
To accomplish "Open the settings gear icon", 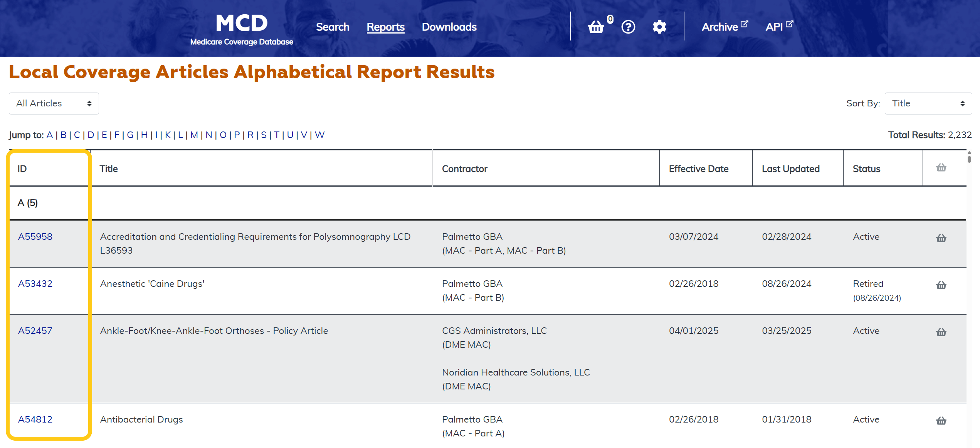I will 659,27.
